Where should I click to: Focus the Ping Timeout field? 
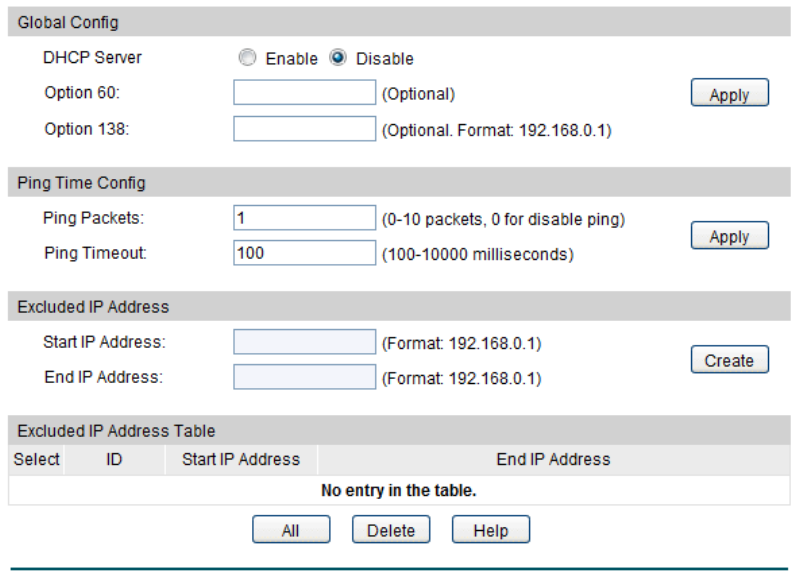coord(304,253)
